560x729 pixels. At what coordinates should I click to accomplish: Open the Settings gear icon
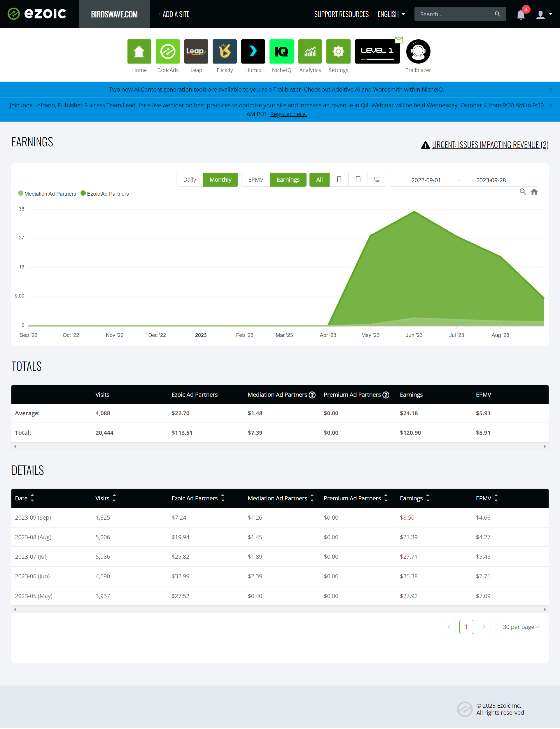coord(338,51)
